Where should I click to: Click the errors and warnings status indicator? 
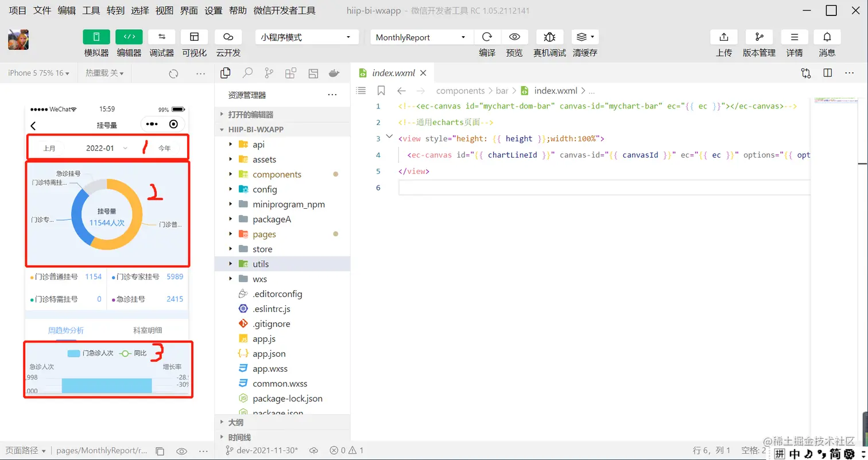point(346,451)
